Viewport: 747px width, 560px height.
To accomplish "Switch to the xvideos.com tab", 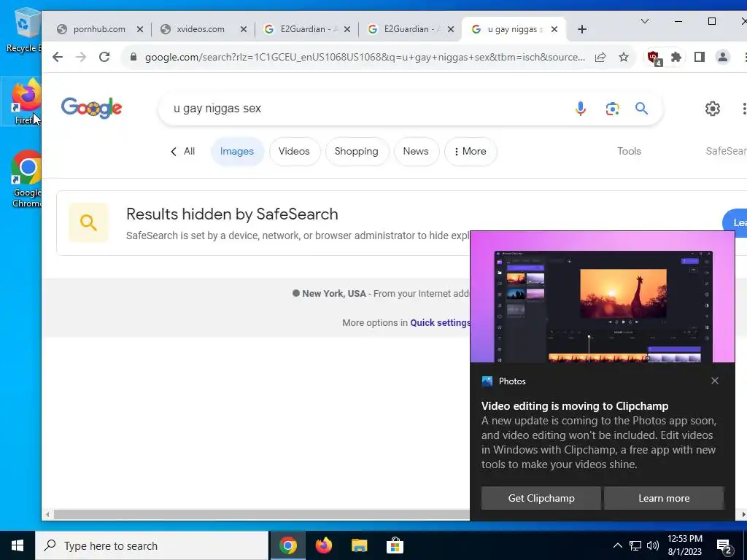I will pos(201,29).
